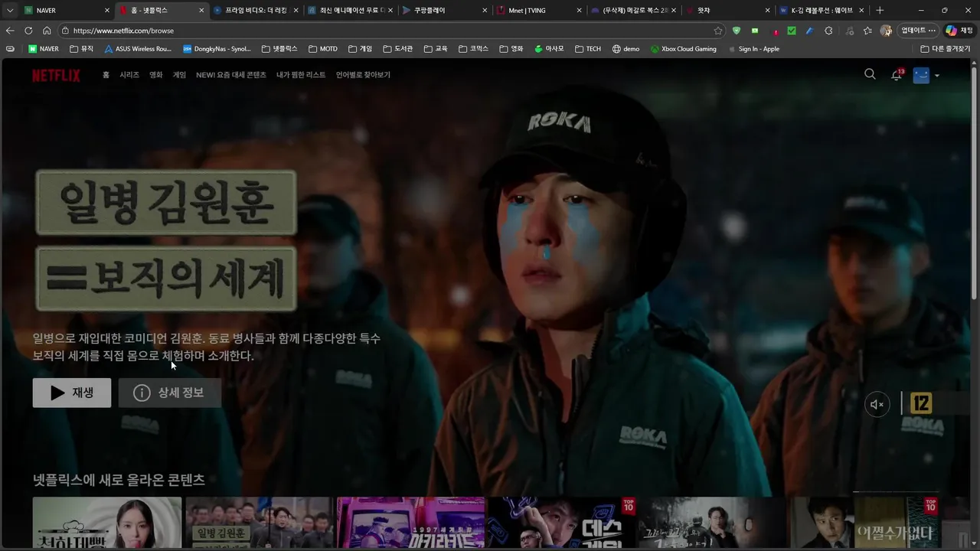Open 어쩔수가없다 thumbnail
The width and height of the screenshot is (980, 551).
click(x=866, y=523)
